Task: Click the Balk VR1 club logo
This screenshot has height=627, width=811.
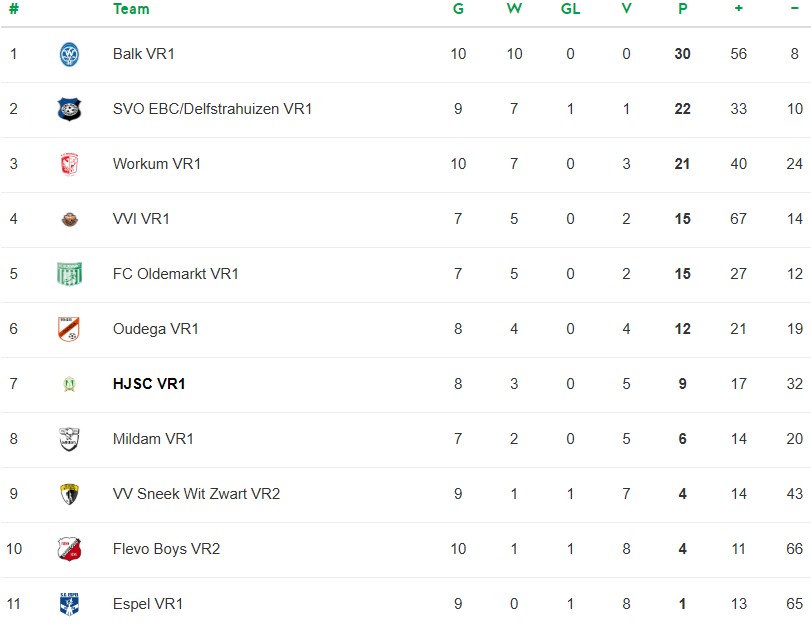Action: [69, 54]
